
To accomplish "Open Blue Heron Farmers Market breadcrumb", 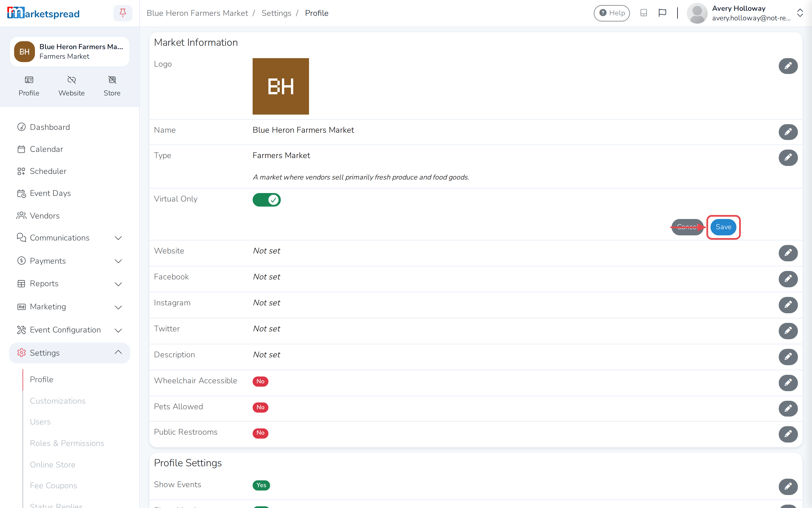I will [197, 13].
